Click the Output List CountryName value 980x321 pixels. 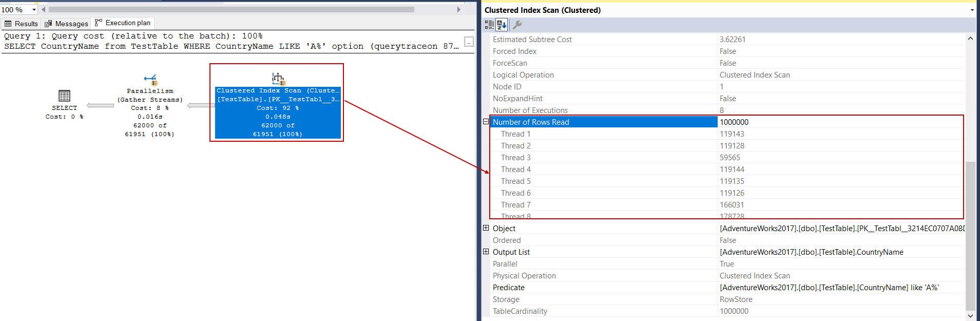coord(812,252)
